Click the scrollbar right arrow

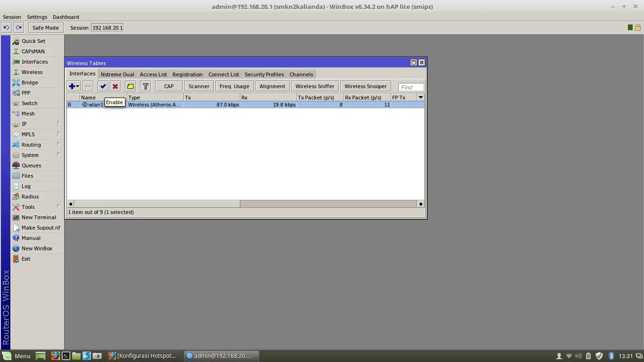[421, 204]
